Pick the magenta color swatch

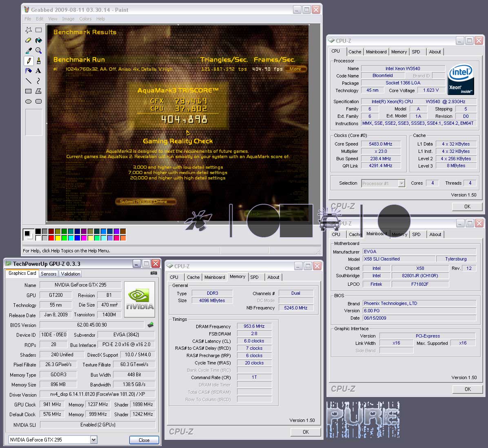pyautogui.click(x=84, y=238)
